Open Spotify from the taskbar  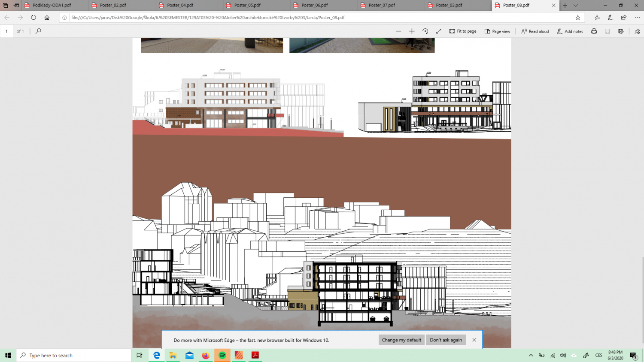click(x=222, y=355)
